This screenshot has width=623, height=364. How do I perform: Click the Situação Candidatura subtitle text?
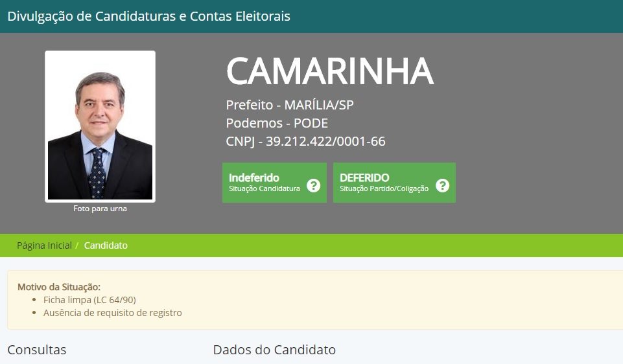(x=264, y=189)
